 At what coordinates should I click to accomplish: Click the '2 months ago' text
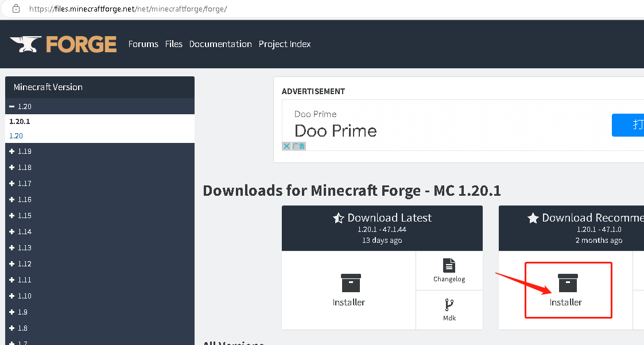(599, 241)
